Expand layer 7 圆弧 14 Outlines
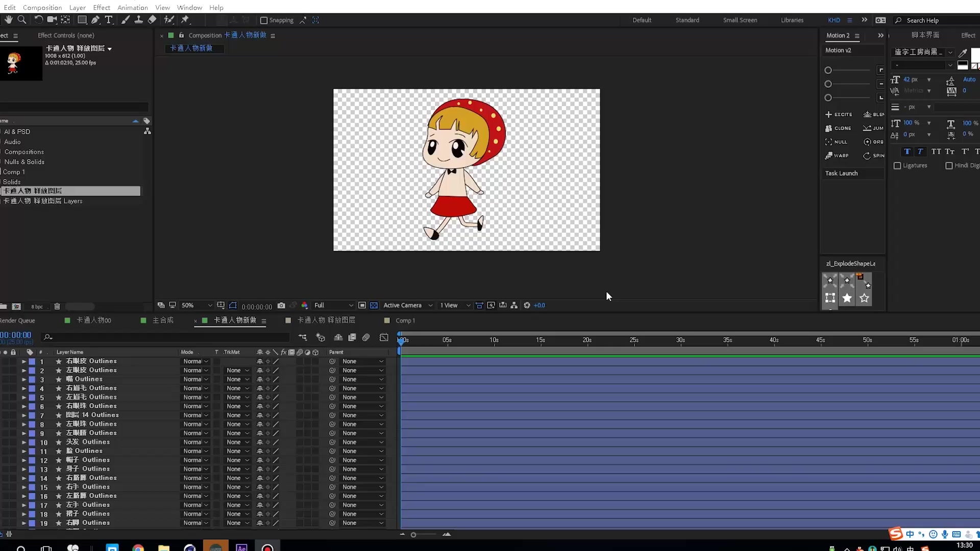Image resolution: width=980 pixels, height=551 pixels. (24, 415)
